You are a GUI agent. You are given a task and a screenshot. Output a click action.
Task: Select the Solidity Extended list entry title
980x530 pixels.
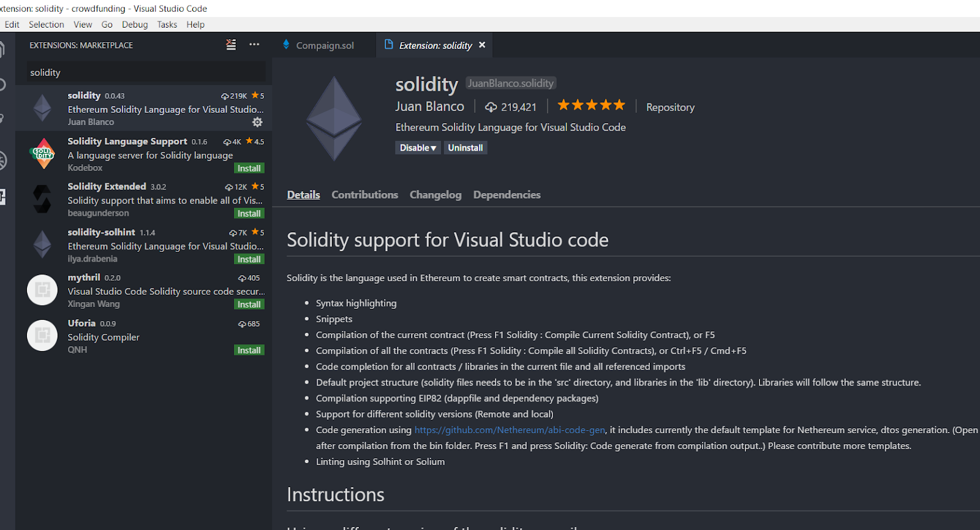(x=107, y=186)
